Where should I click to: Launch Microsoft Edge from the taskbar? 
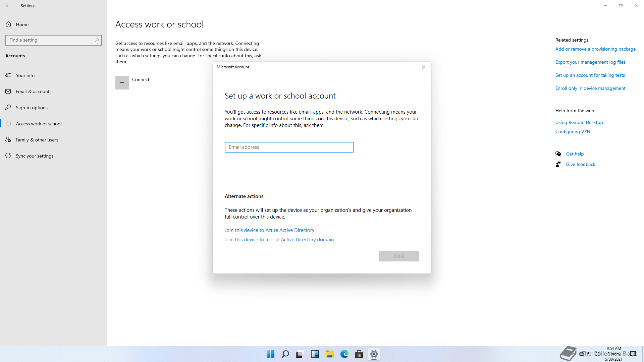(344, 354)
